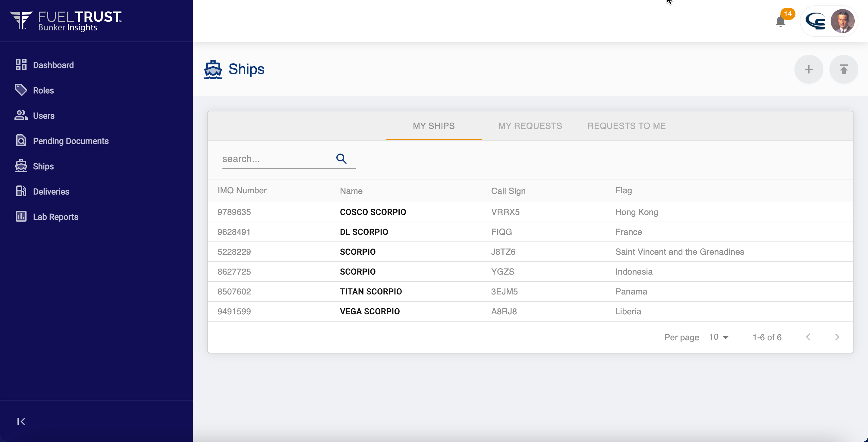Click the Users people icon
This screenshot has width=868, height=442.
[21, 115]
